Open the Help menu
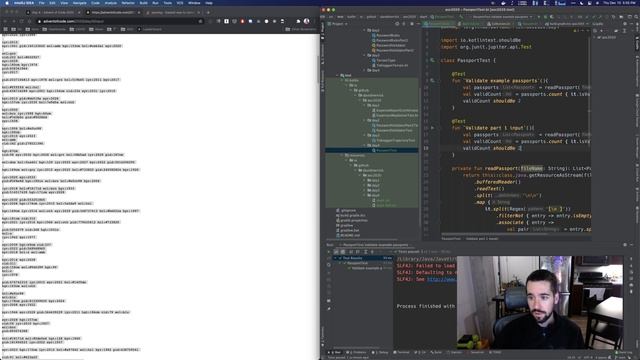The height and width of the screenshot is (360, 640). point(209,3)
